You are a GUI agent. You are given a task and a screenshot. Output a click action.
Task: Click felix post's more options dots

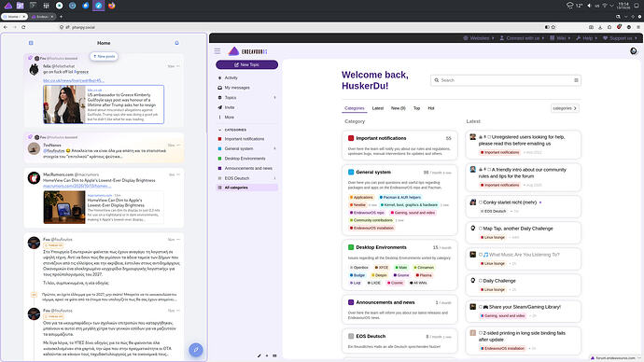coord(178,66)
